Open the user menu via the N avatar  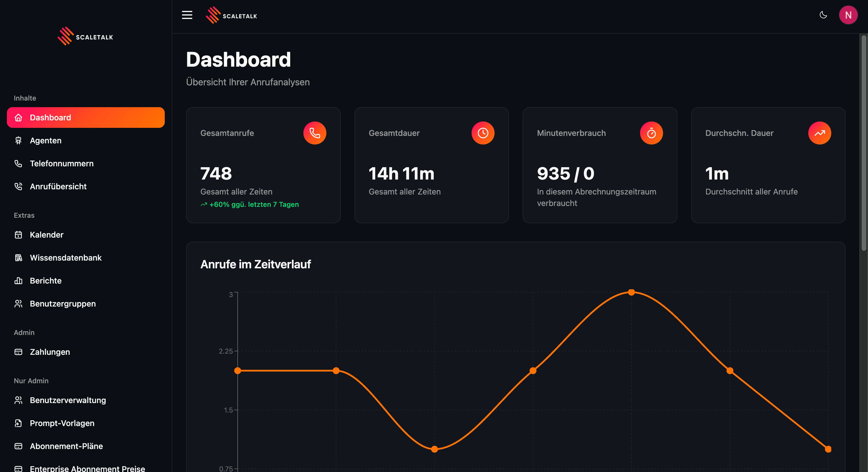[x=849, y=15]
